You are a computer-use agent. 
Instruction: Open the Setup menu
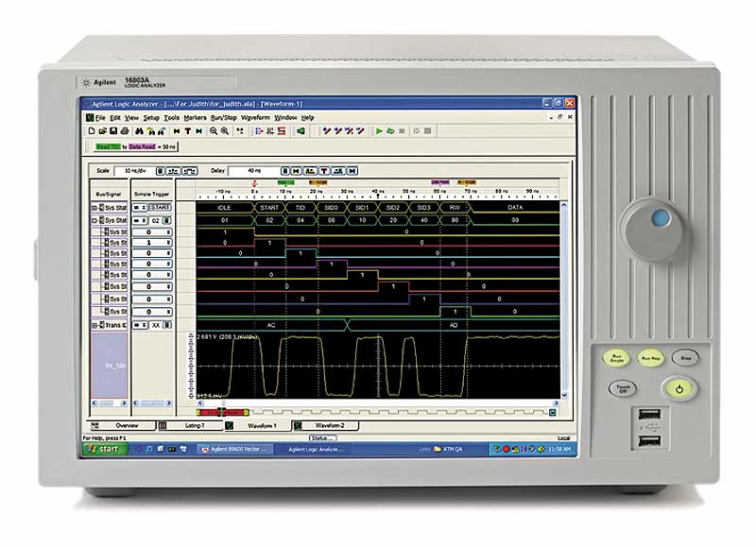click(x=151, y=117)
